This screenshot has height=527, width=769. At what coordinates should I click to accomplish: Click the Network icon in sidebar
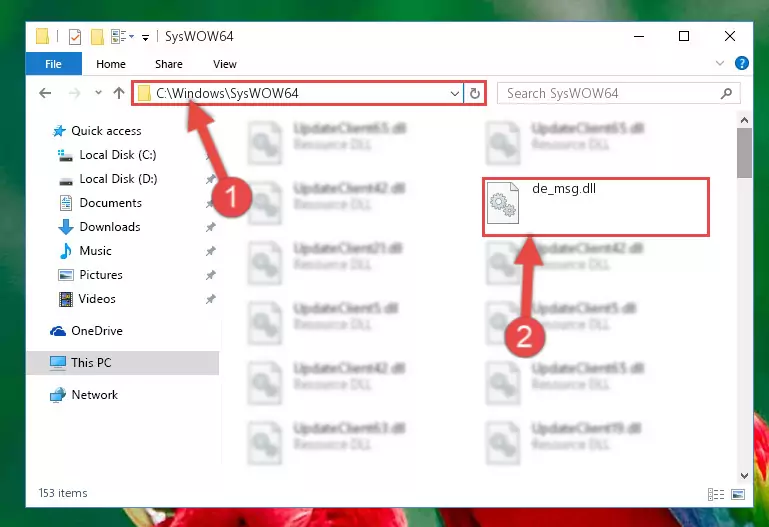click(58, 395)
